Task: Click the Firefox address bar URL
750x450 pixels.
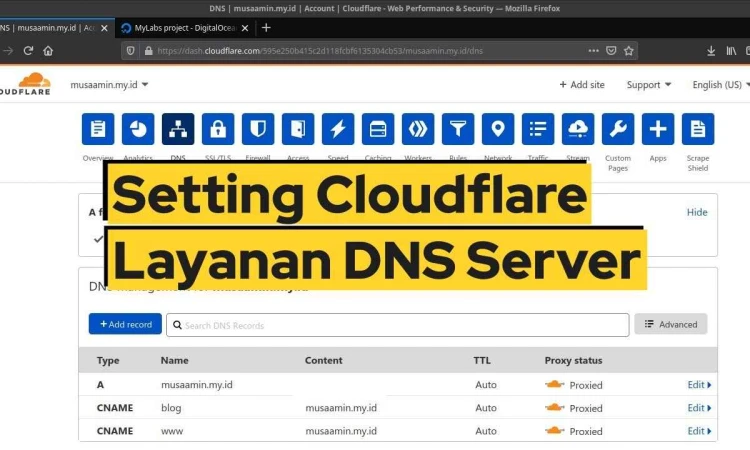Action: pyautogui.click(x=320, y=51)
